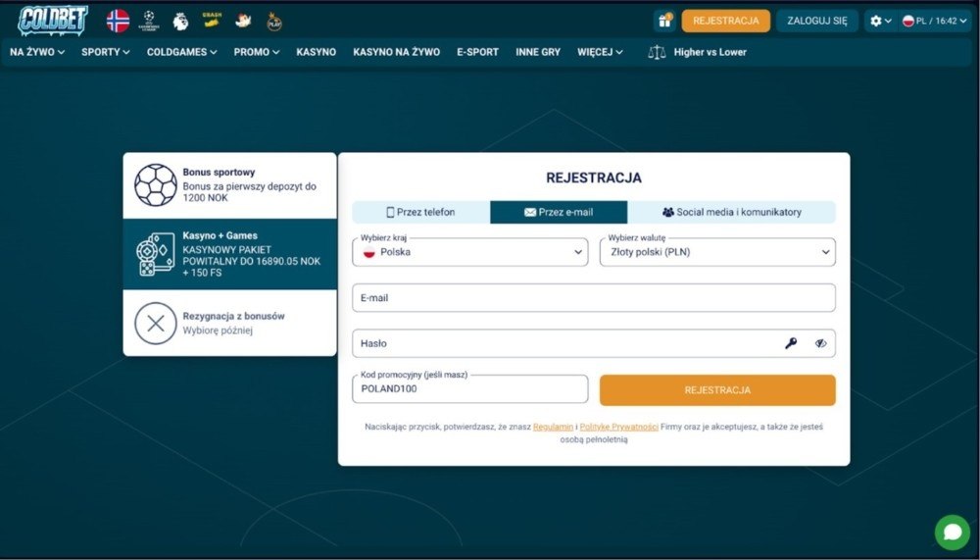
Task: Click the Coldbet logo
Action: (x=53, y=21)
